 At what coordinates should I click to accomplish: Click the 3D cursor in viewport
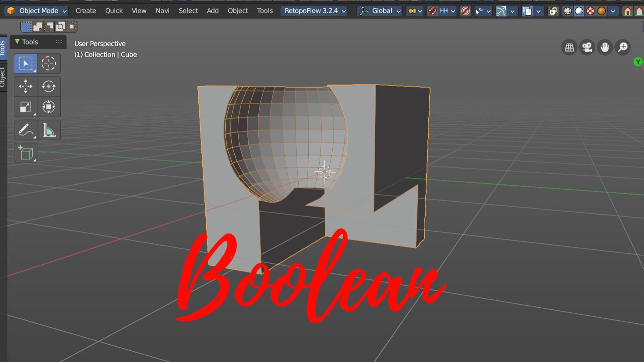coord(324,172)
